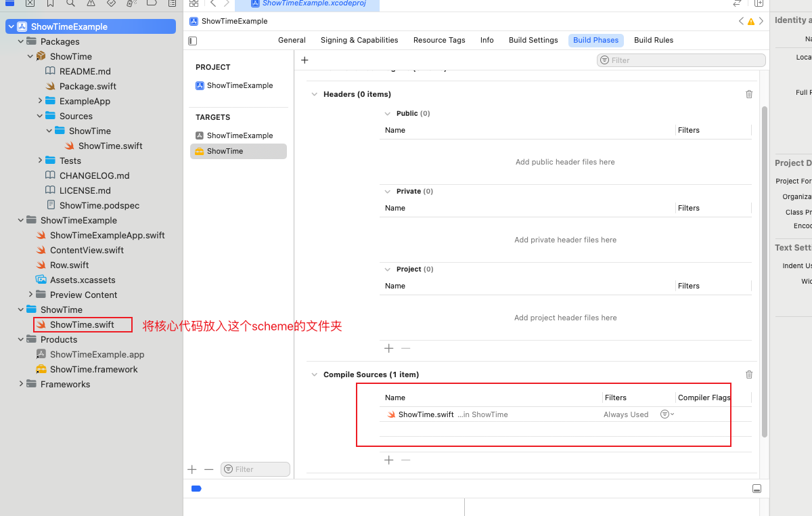This screenshot has height=516, width=812.
Task: Collapse the Compile Sources section
Action: [x=314, y=374]
